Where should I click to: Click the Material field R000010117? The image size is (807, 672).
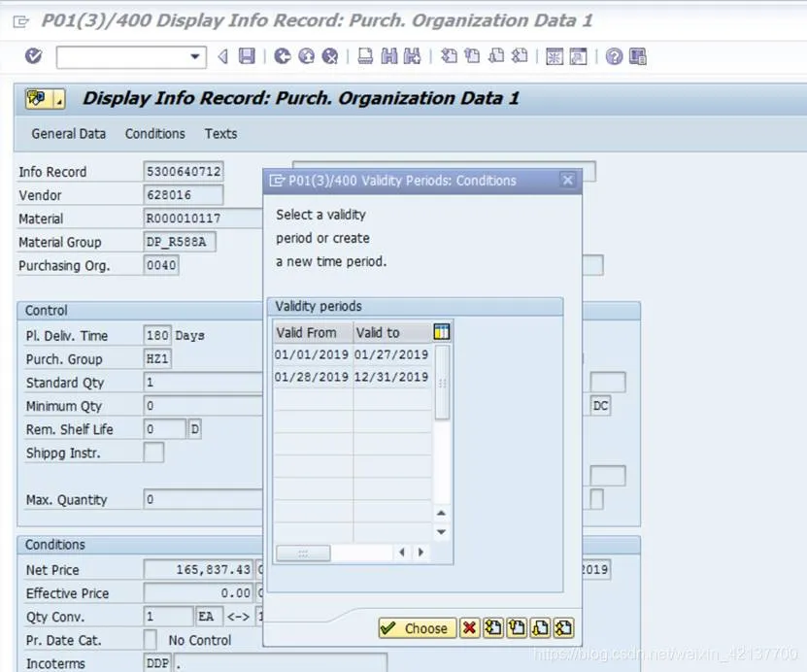pyautogui.click(x=203, y=218)
